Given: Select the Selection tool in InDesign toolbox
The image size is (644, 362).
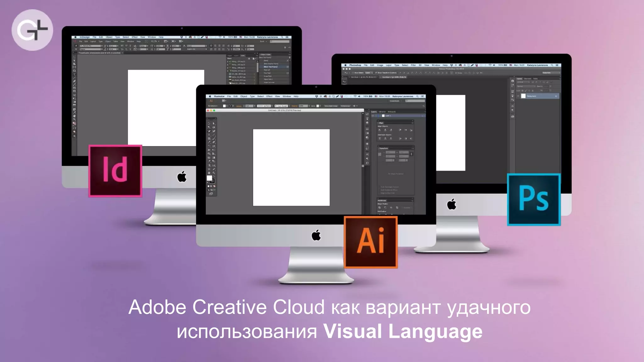Looking at the screenshot, I should [74, 57].
